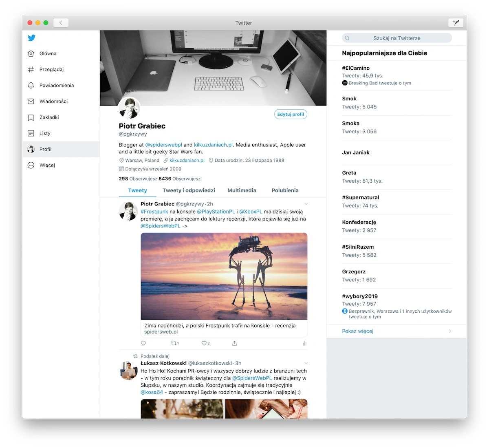Expand Pokaż więcej arrow in trends
The image size is (489, 448).
pos(450,331)
